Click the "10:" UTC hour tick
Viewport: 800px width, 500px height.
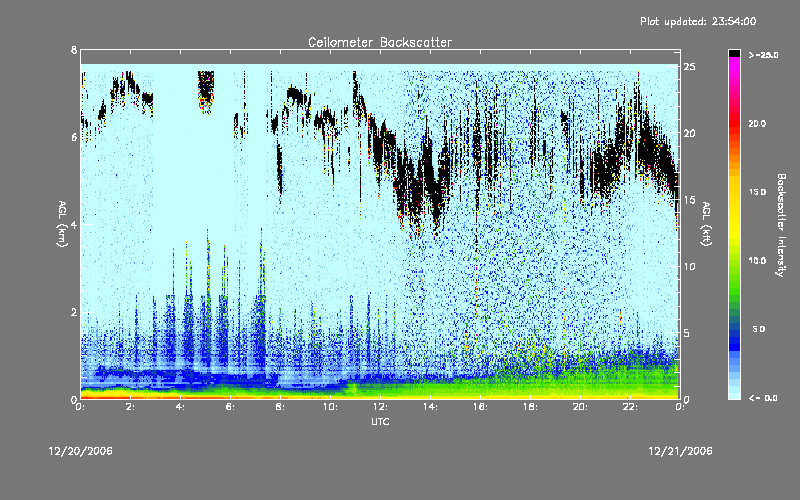[331, 407]
